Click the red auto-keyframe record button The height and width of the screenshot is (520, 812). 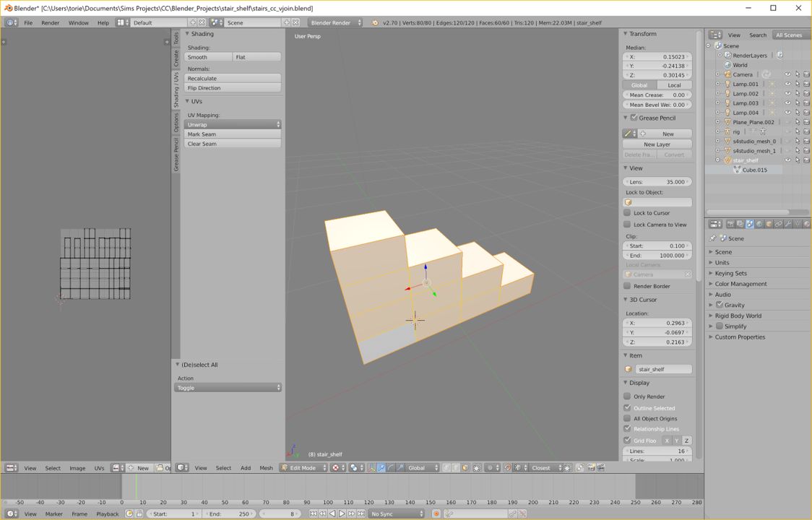coord(436,513)
